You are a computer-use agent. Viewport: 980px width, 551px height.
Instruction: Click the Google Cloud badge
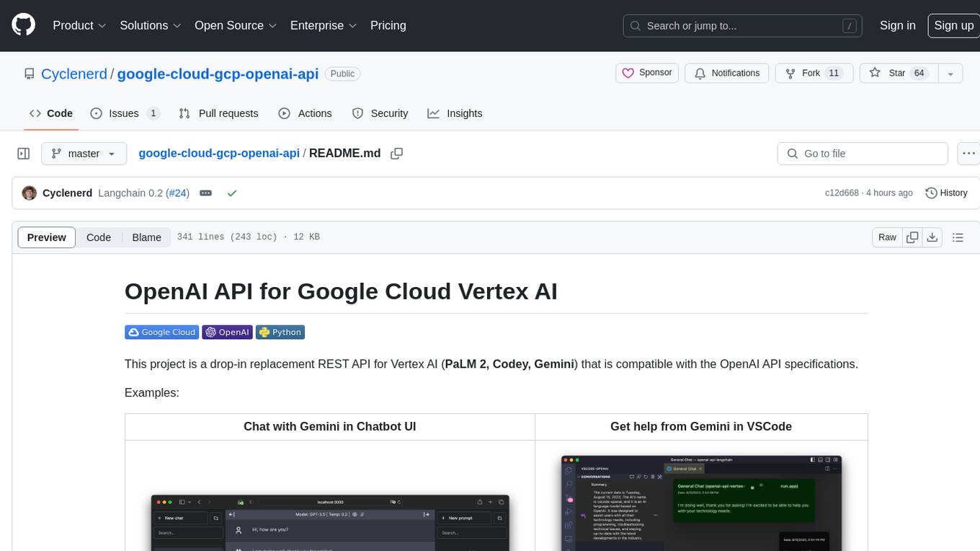161,332
